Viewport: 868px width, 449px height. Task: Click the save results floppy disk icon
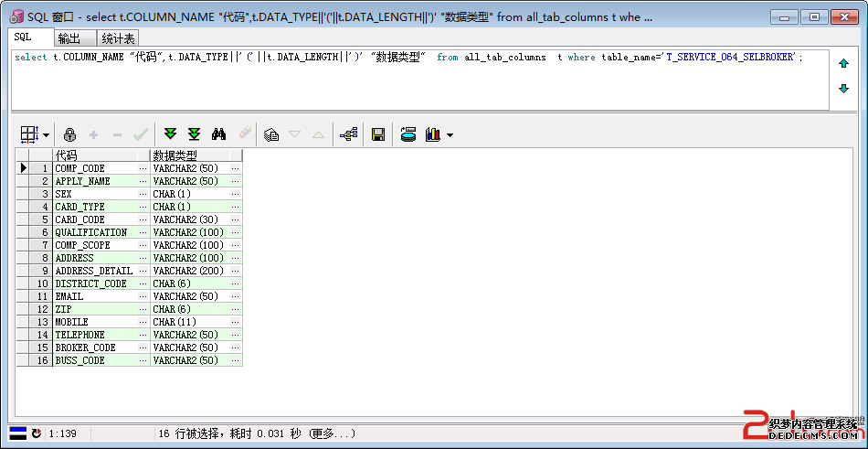pyautogui.click(x=377, y=134)
